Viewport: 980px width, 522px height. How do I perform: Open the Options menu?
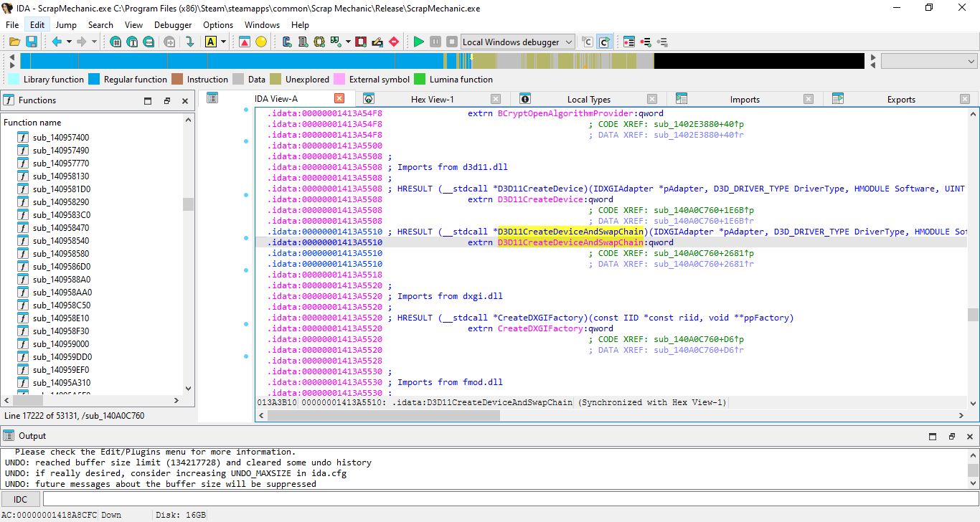point(218,24)
